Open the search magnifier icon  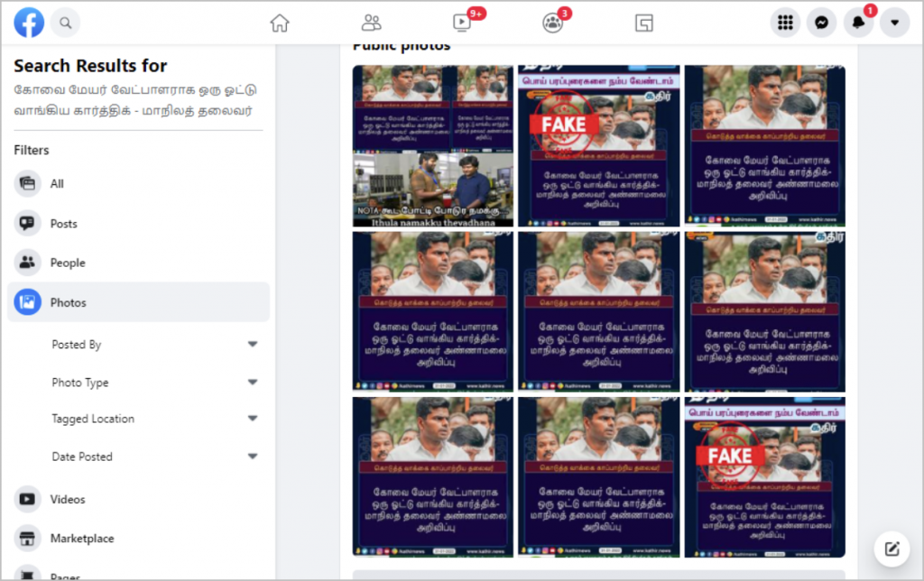click(x=65, y=23)
